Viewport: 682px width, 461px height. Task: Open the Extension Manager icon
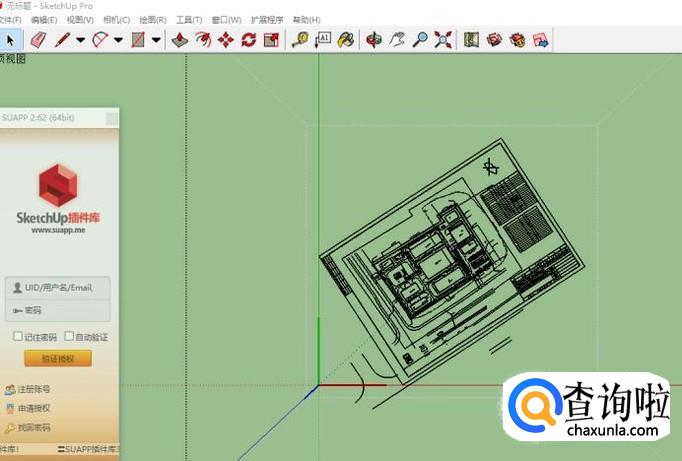point(517,40)
